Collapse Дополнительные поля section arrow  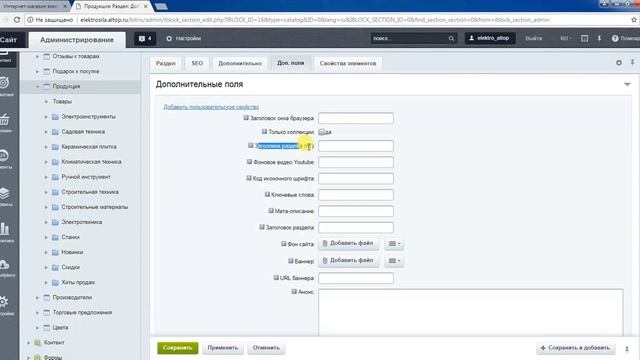click(x=627, y=84)
